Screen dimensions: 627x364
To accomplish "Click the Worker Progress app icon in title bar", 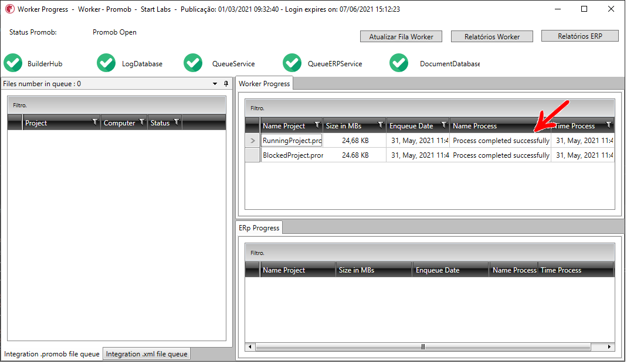I will pyautogui.click(x=9, y=9).
